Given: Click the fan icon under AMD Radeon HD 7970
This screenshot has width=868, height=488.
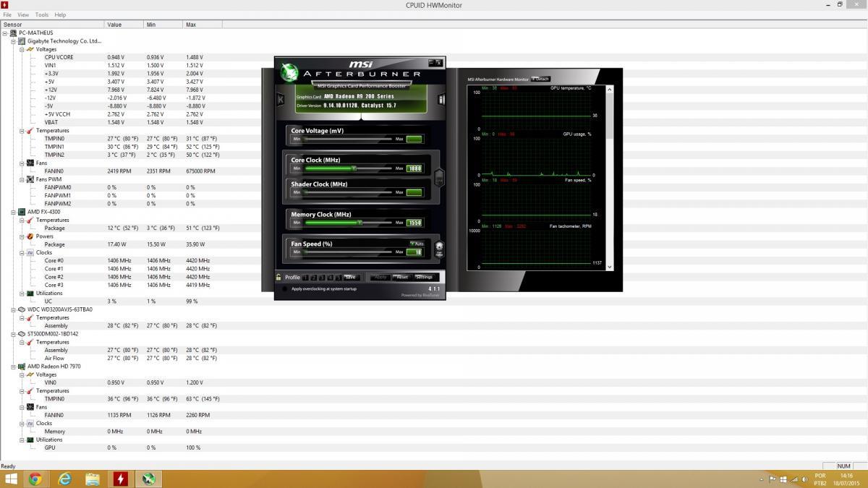Looking at the screenshot, I should [x=30, y=407].
